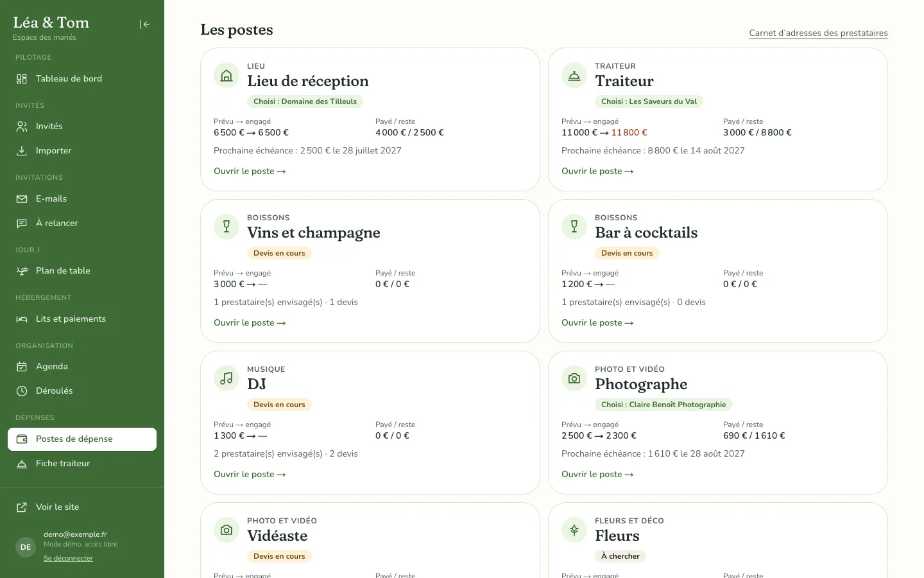
Task: Click the Choisi : Les Saveurs du Val badge
Action: [649, 101]
